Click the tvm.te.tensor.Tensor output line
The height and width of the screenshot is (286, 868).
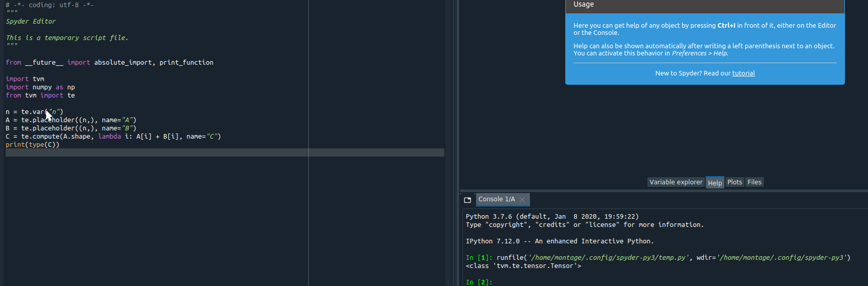pyautogui.click(x=523, y=266)
